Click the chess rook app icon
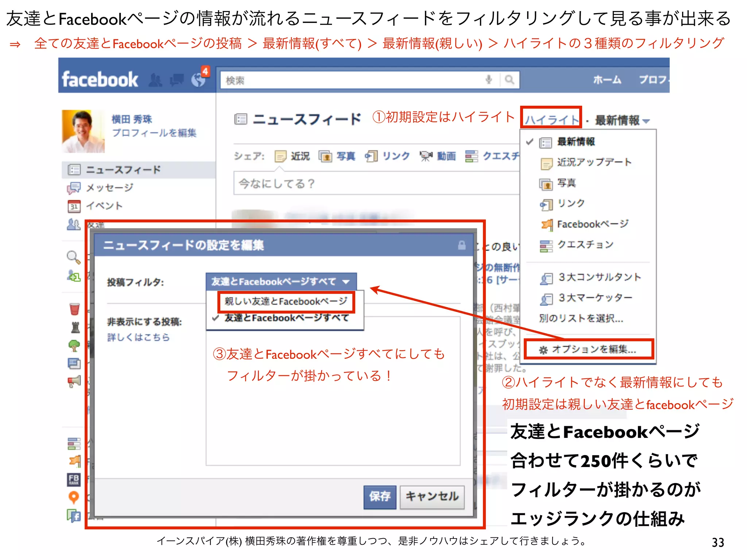 pos(75,327)
